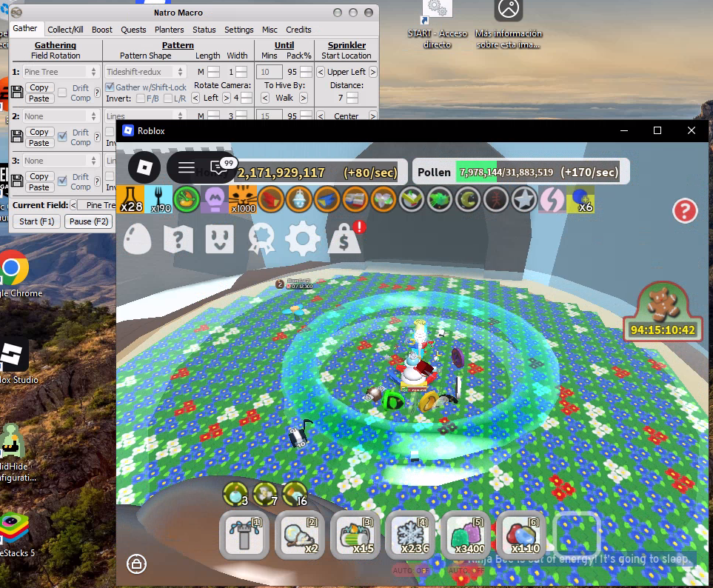The width and height of the screenshot is (713, 588).
Task: Click the x28 flask buff icon
Action: [x=130, y=198]
